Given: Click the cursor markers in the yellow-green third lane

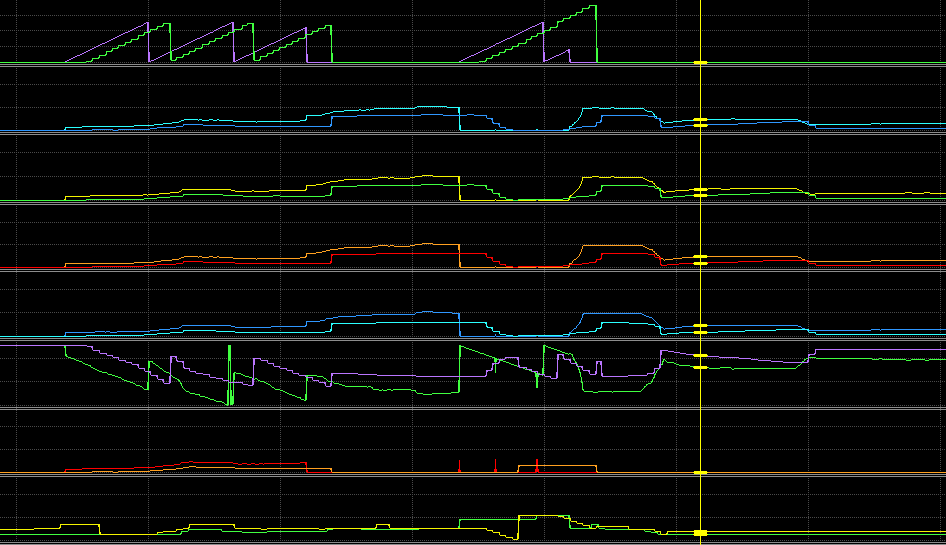Looking at the screenshot, I should pyautogui.click(x=701, y=190).
